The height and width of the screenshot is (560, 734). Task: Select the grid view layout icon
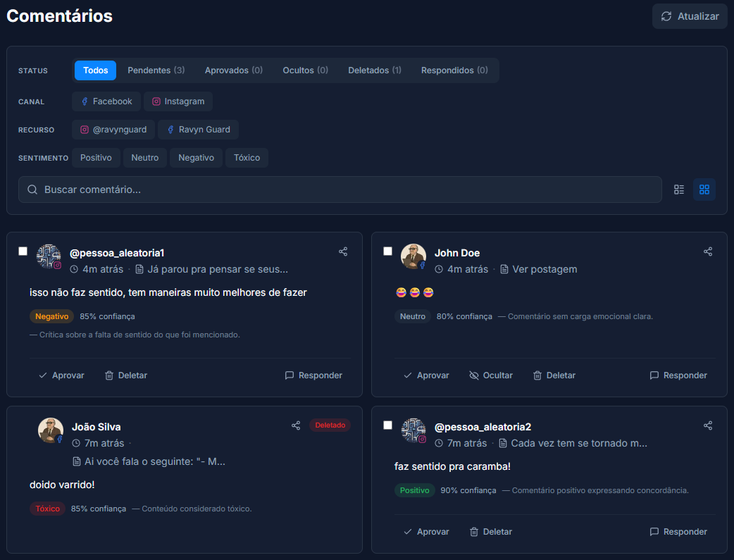(704, 189)
